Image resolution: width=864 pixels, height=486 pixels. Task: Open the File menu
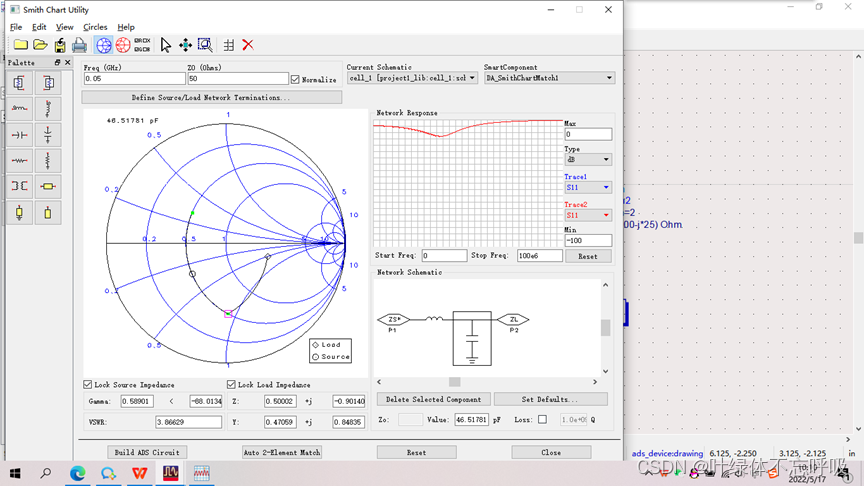tap(16, 27)
